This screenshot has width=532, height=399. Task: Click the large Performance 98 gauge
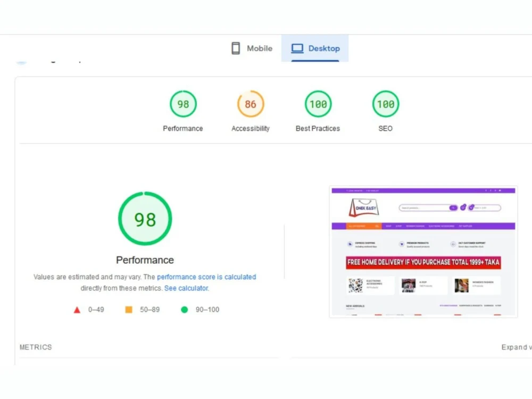point(145,219)
